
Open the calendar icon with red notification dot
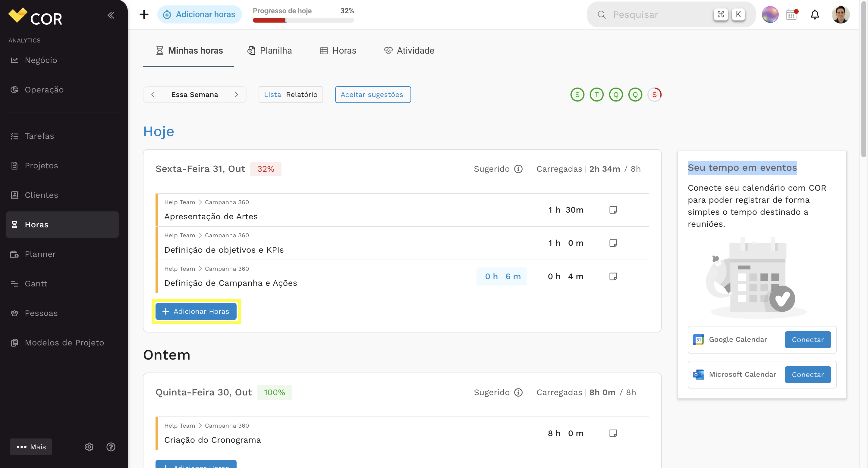pyautogui.click(x=792, y=14)
